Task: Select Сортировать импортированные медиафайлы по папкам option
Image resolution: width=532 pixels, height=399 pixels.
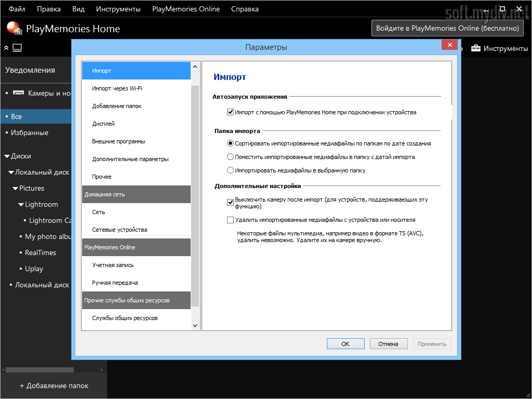Action: pyautogui.click(x=230, y=143)
